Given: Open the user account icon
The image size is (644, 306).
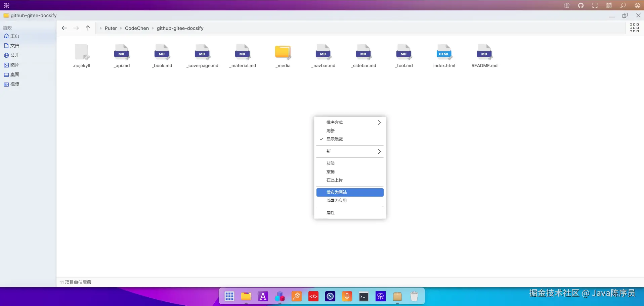Looking at the screenshot, I should pos(637,5).
